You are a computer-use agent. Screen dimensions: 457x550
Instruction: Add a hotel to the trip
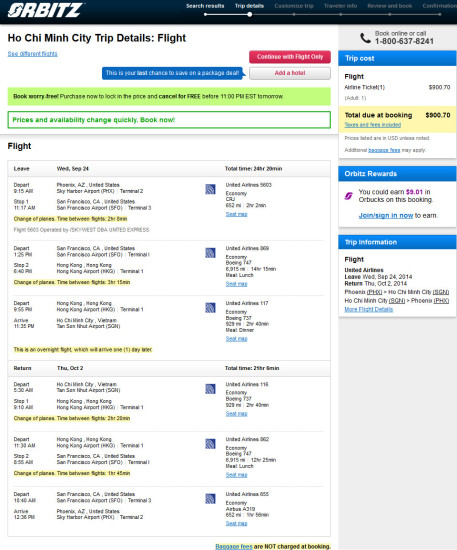290,73
